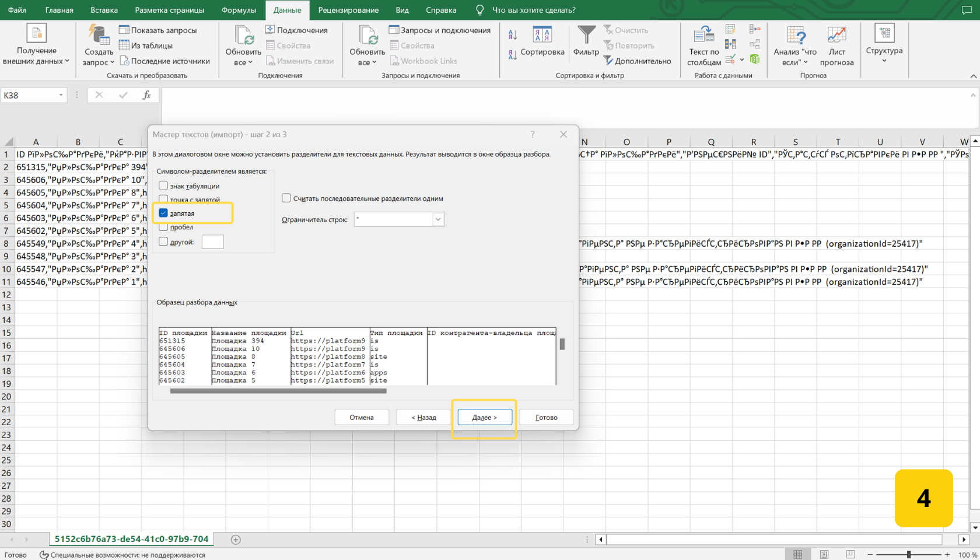Expand the Name Box dropdown arrow

point(61,95)
